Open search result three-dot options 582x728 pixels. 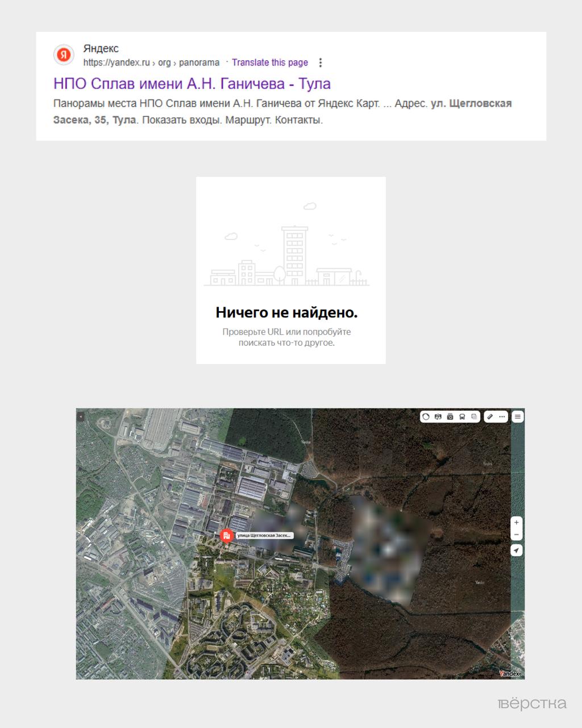(x=321, y=63)
